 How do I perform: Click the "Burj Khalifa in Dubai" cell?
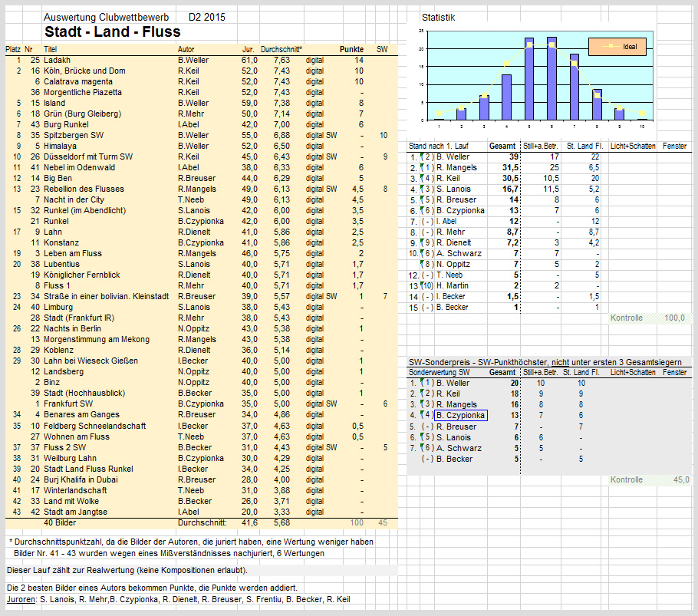[81, 479]
